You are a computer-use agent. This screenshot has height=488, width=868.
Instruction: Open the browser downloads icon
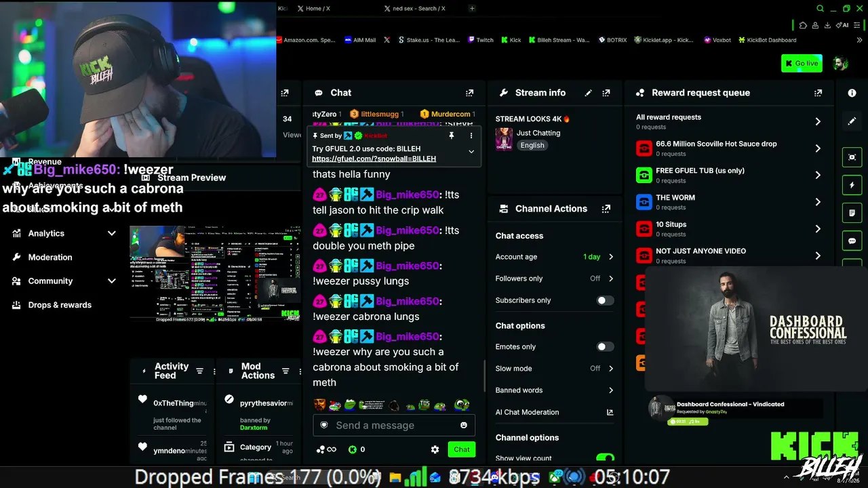(x=827, y=25)
